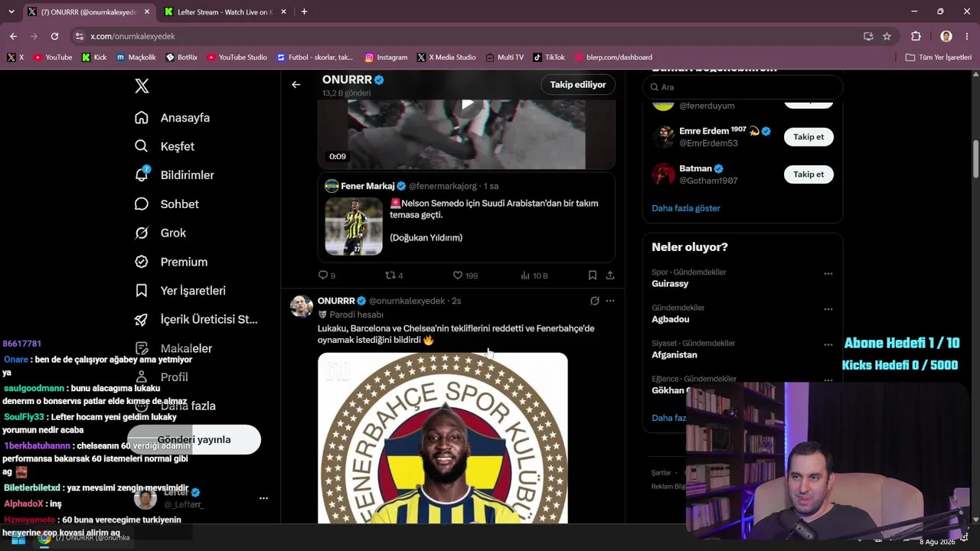View analytics showing 10 B views

[x=534, y=275]
